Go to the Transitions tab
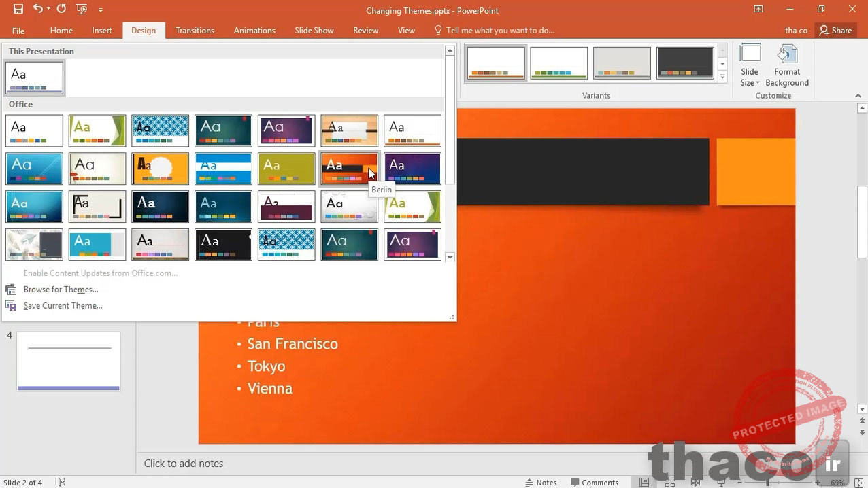The height and width of the screenshot is (488, 868). pos(195,31)
